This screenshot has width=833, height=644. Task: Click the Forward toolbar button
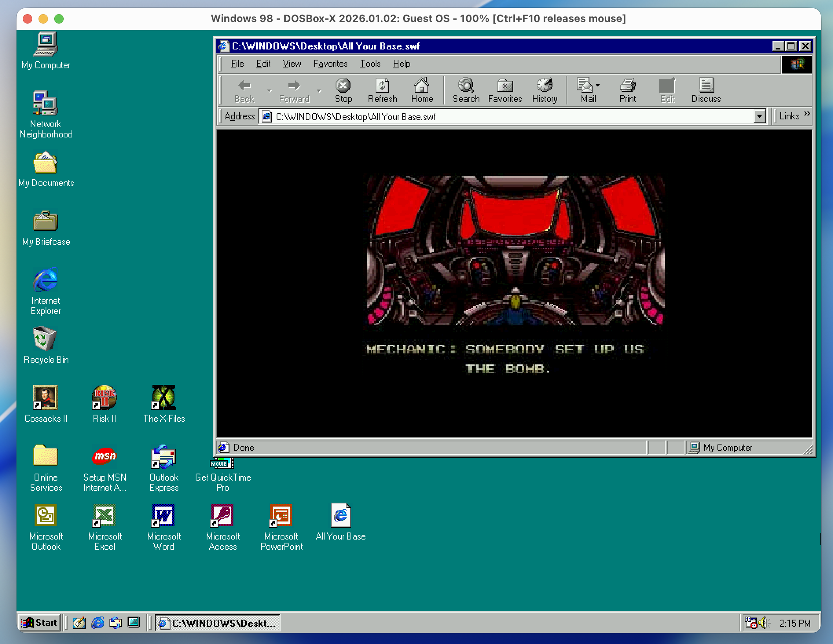pos(294,91)
